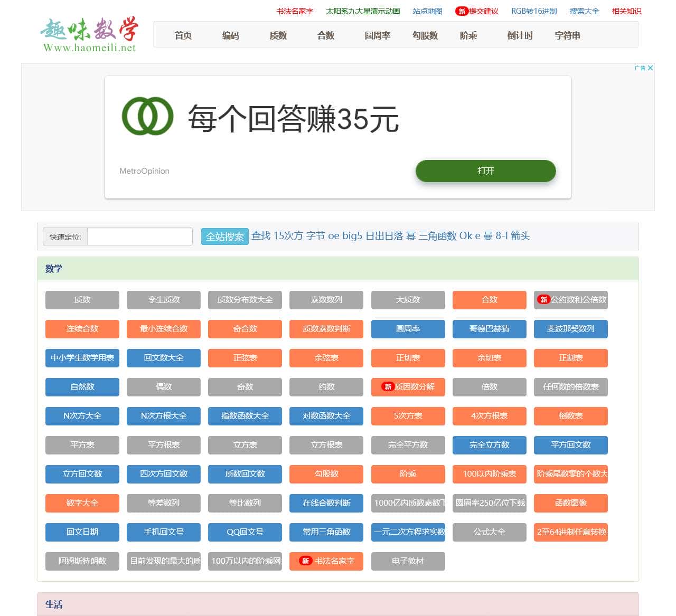Image resolution: width=676 pixels, height=616 pixels.
Task: Click the 趣味数学 site logo
Action: (89, 33)
